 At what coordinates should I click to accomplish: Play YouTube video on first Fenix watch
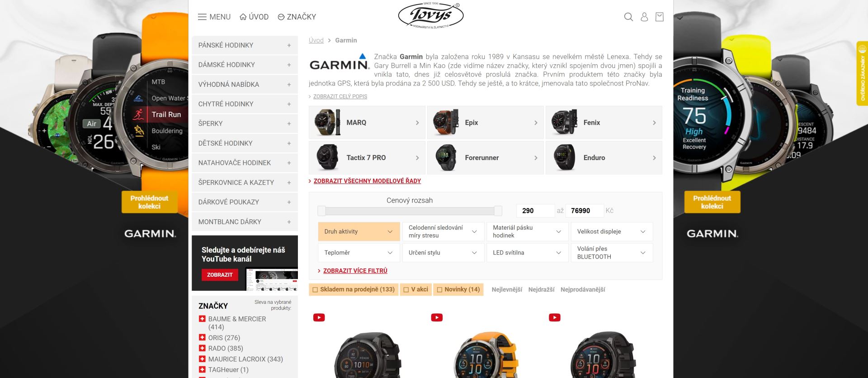coord(319,317)
